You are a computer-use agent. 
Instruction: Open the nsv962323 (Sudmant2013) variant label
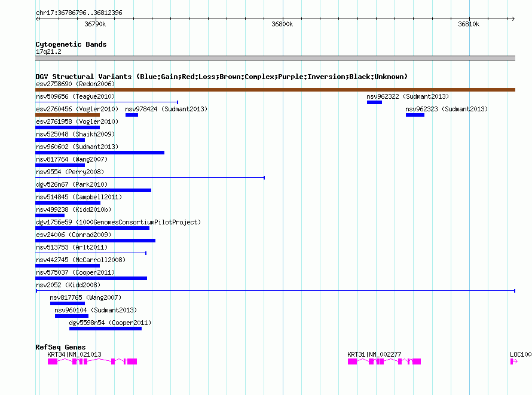(447, 109)
